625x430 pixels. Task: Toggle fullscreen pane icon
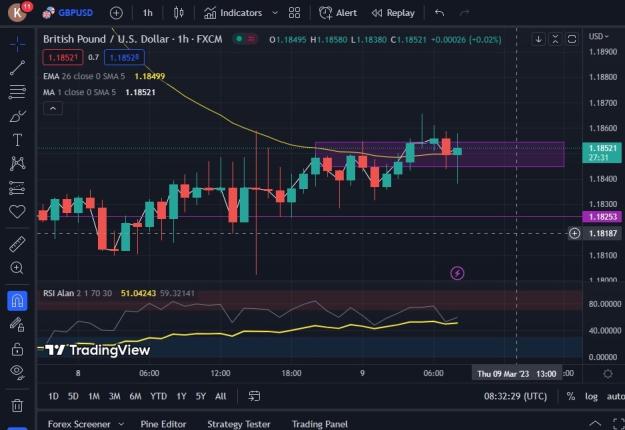572,39
